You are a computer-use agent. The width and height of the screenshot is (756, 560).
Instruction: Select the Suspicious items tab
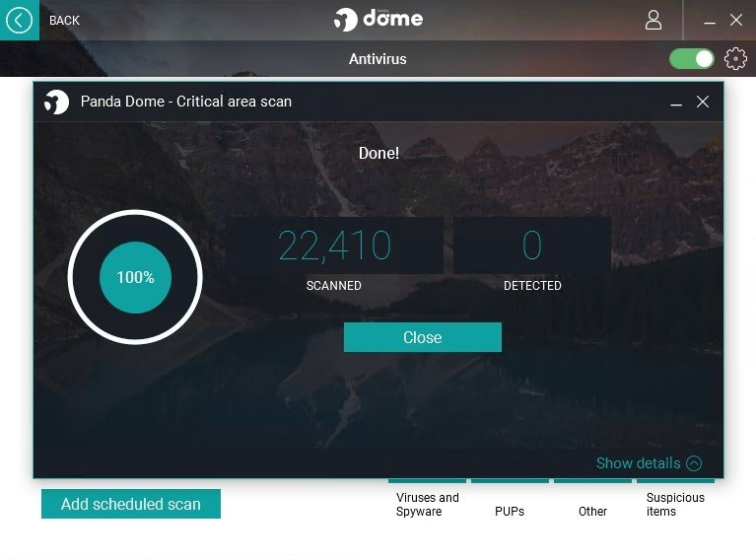pos(675,504)
